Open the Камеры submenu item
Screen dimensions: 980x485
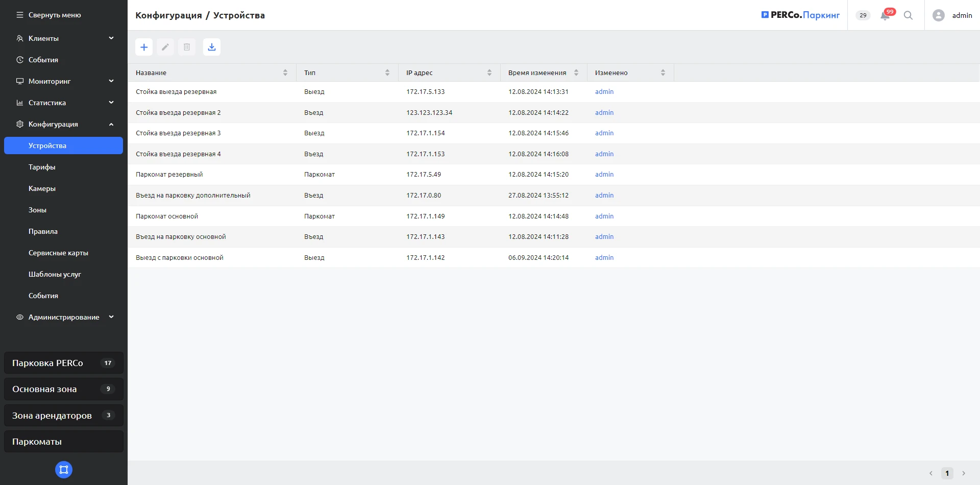(x=42, y=188)
